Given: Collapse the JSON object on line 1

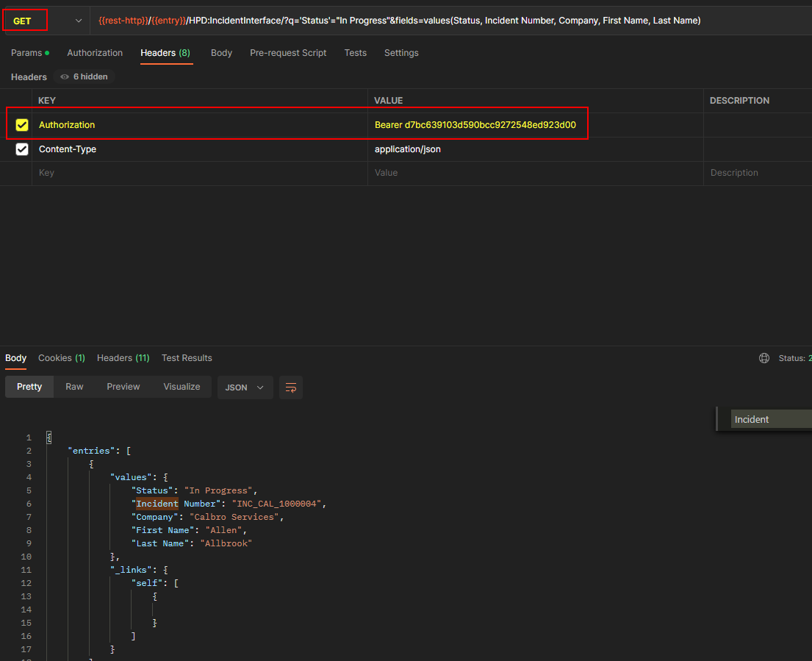Looking at the screenshot, I should coord(48,437).
